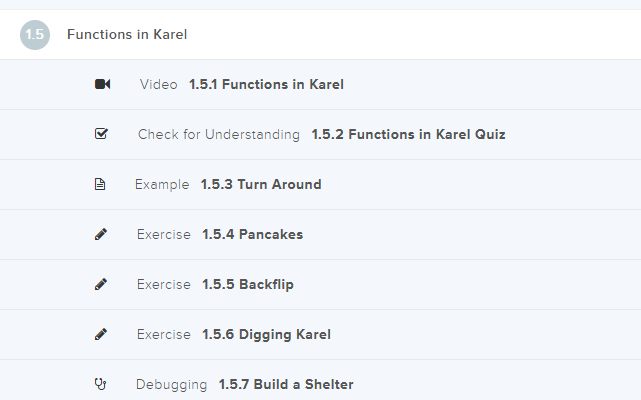Click the document icon beside Turn Around

[100, 185]
